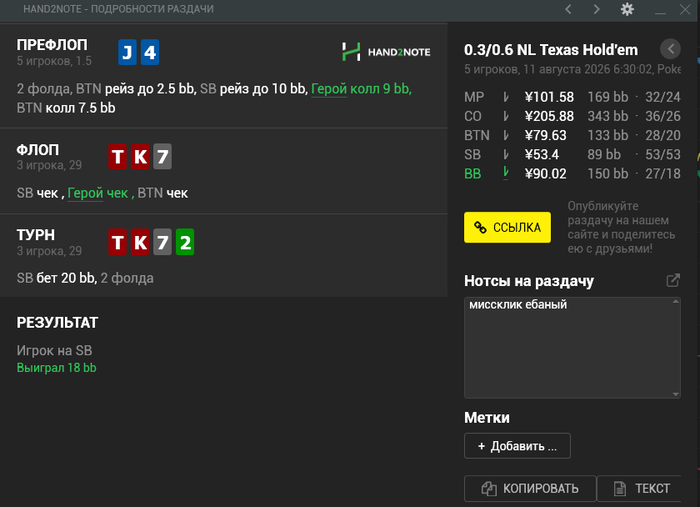Click the notes scrollbar up arrow
Screen dimensions: 700x507
(x=676, y=302)
